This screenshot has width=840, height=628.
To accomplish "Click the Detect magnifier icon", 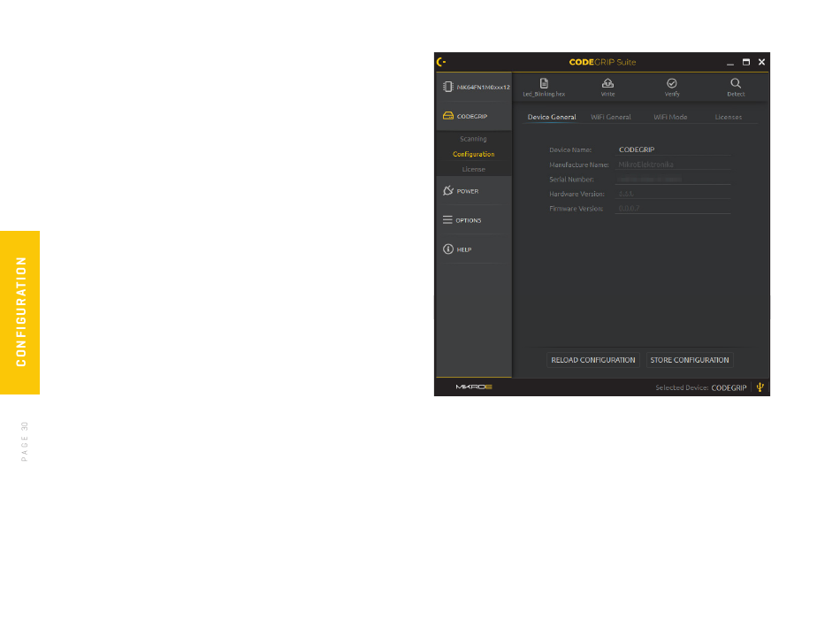I will [735, 83].
